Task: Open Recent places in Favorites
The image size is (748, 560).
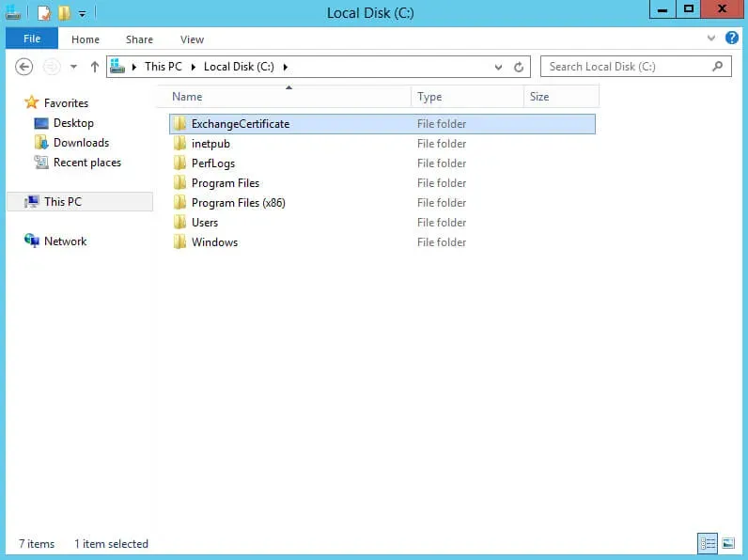Action: [87, 163]
